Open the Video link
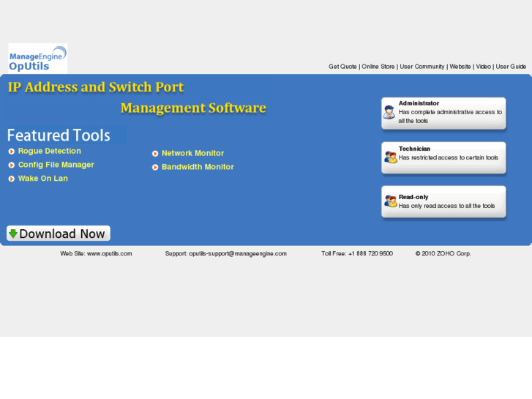 [x=483, y=67]
